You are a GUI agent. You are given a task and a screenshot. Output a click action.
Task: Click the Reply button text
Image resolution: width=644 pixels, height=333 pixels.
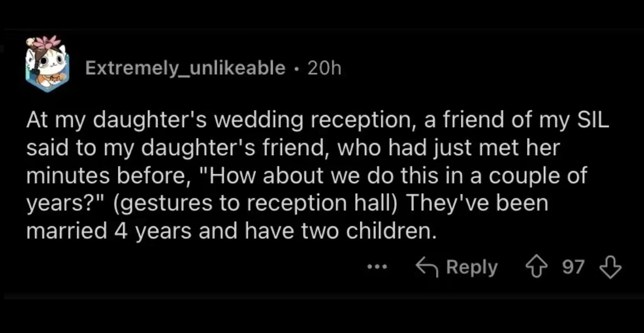472,268
